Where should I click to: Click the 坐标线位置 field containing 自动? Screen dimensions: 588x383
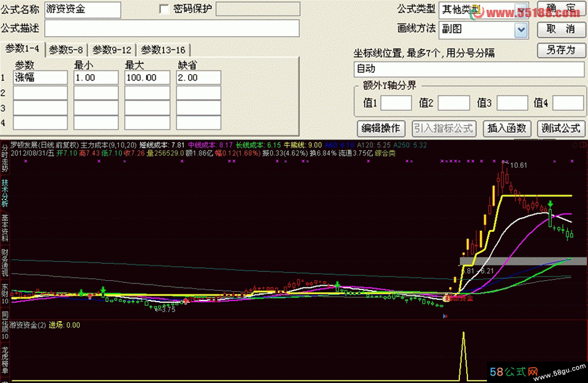click(x=469, y=69)
